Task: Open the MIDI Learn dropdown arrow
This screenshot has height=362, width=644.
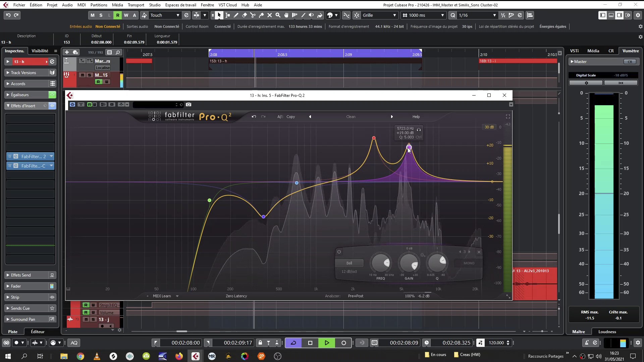Action: 177,296
